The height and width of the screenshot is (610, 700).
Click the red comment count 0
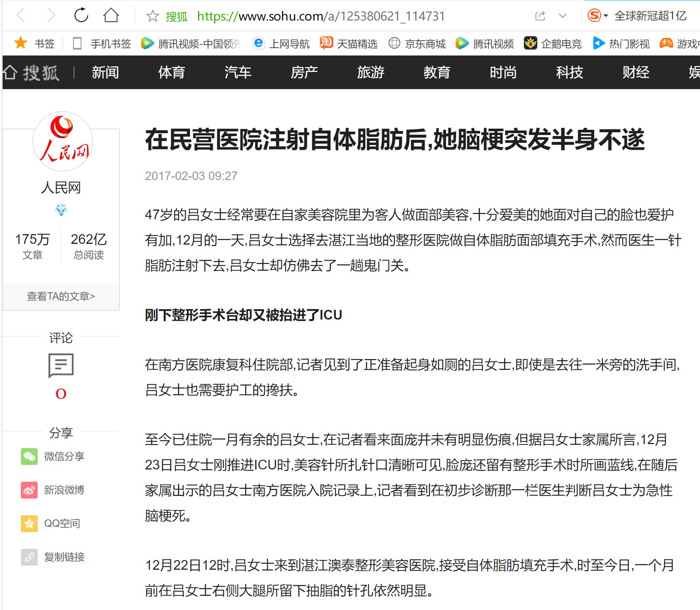(x=61, y=394)
